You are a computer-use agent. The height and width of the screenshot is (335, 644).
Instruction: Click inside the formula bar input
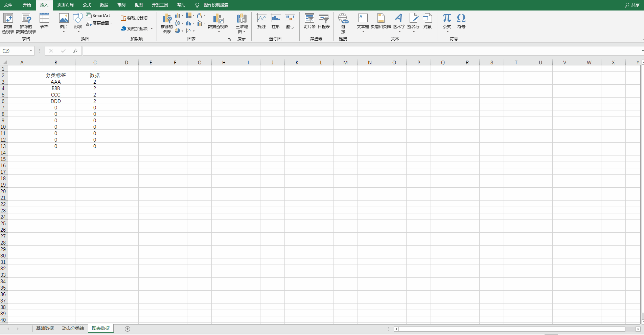(x=361, y=51)
